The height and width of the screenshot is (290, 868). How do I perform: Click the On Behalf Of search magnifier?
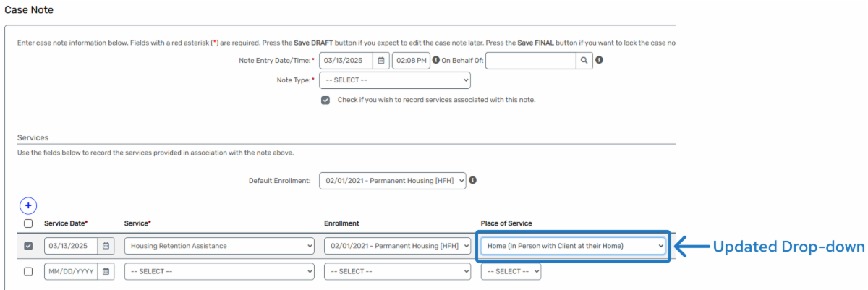pos(584,61)
